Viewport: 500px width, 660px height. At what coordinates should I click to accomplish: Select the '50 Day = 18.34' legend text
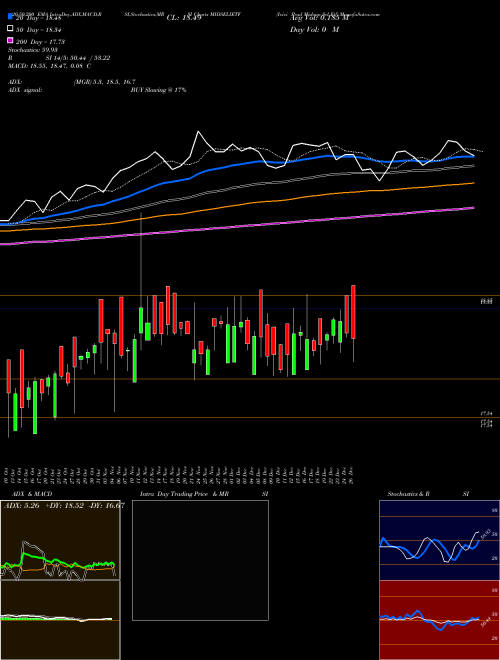[x=39, y=29]
